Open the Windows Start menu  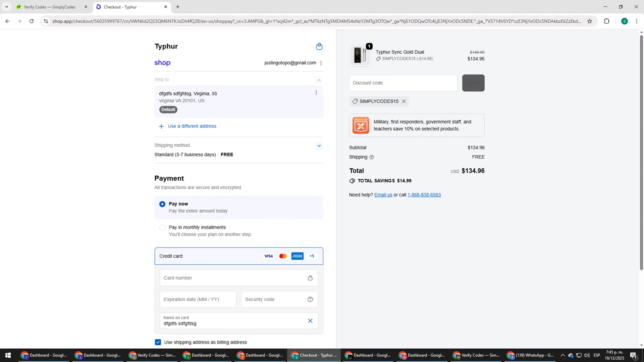pos(8,355)
